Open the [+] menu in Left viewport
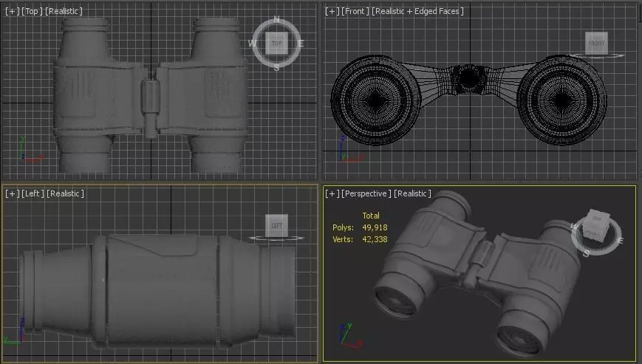The width and height of the screenshot is (642, 364). tap(12, 193)
